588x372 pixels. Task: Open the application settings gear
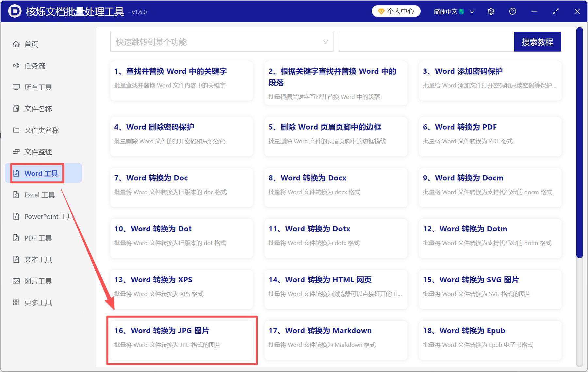pos(491,11)
